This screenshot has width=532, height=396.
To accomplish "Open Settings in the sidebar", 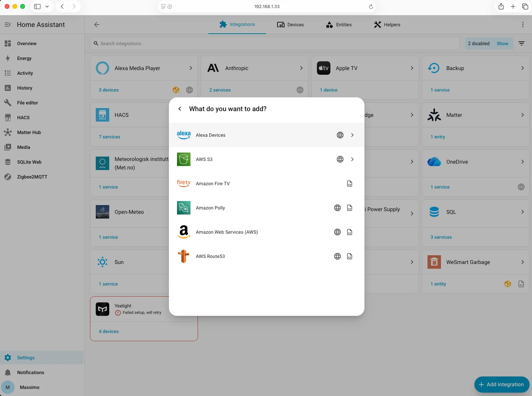I will pos(42,358).
